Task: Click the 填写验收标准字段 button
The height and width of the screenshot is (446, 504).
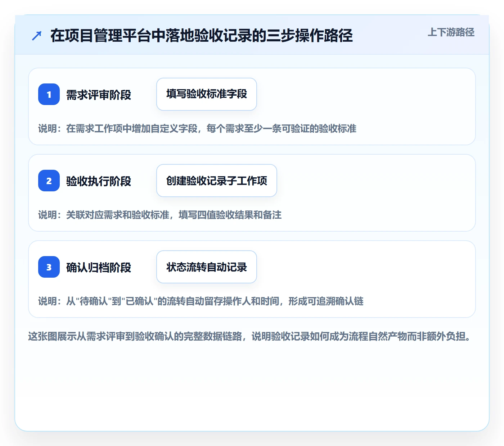Action: click(207, 94)
